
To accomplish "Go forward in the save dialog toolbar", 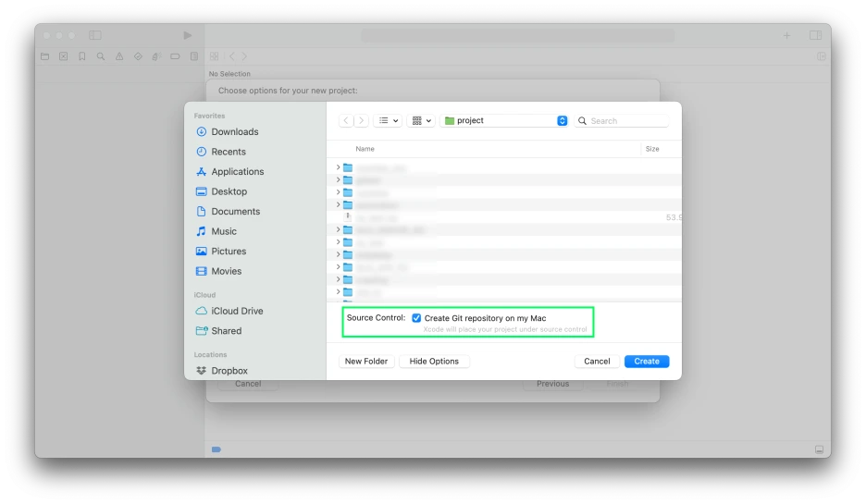I will point(361,120).
